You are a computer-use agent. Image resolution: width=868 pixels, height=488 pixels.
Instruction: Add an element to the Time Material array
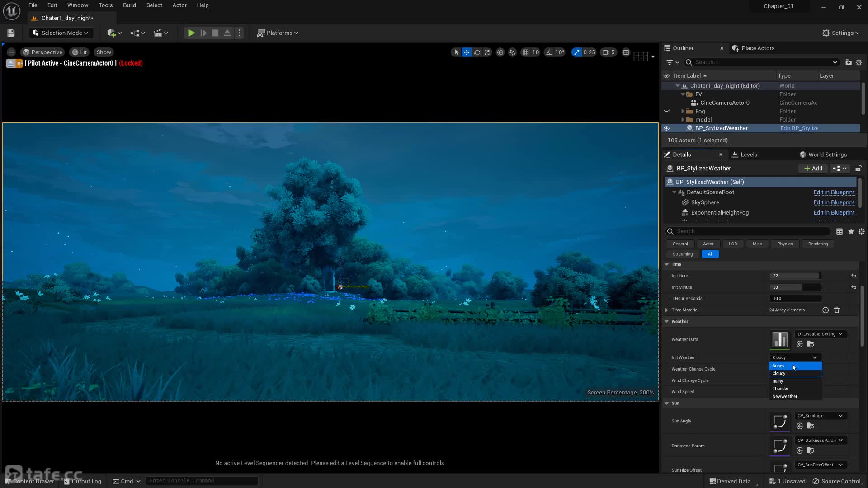pos(826,310)
